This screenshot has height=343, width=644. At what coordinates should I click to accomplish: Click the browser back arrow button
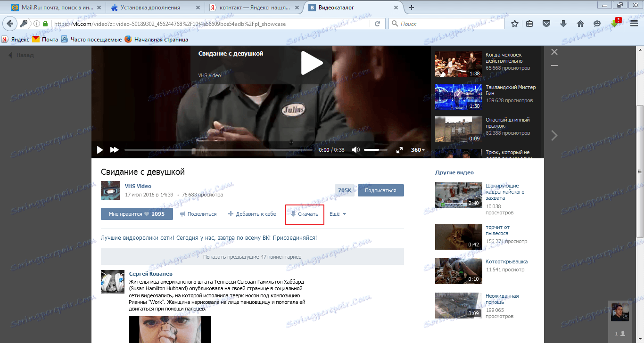point(10,24)
